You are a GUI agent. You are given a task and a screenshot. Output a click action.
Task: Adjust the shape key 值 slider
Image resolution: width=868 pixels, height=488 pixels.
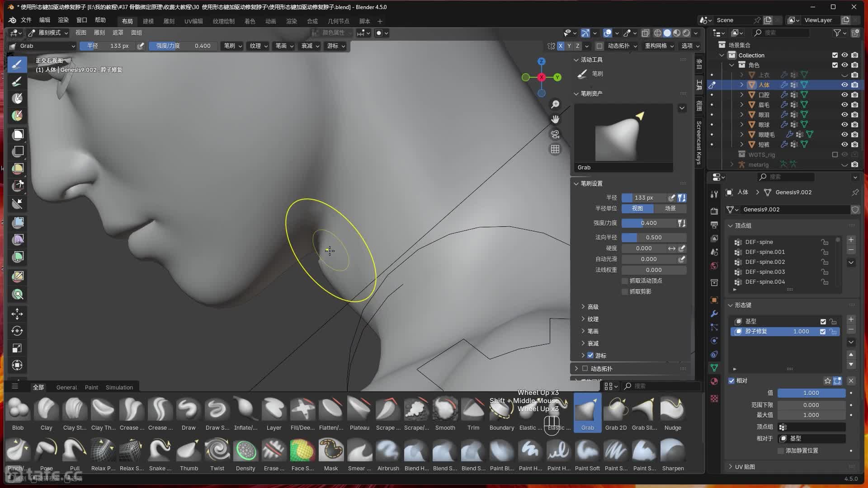tap(811, 393)
